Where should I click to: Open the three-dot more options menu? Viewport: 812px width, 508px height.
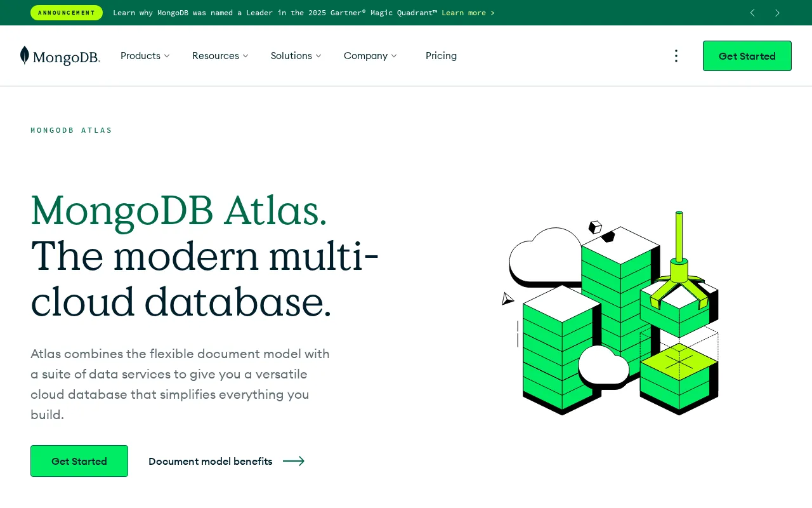click(x=676, y=56)
